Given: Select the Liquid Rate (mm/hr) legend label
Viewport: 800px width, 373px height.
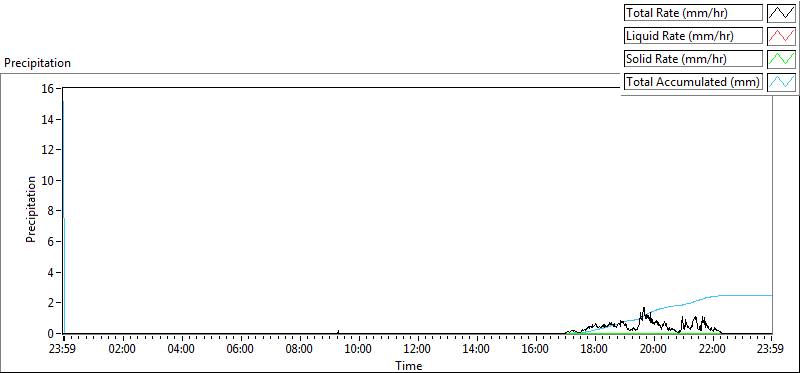Looking at the screenshot, I should pos(693,36).
